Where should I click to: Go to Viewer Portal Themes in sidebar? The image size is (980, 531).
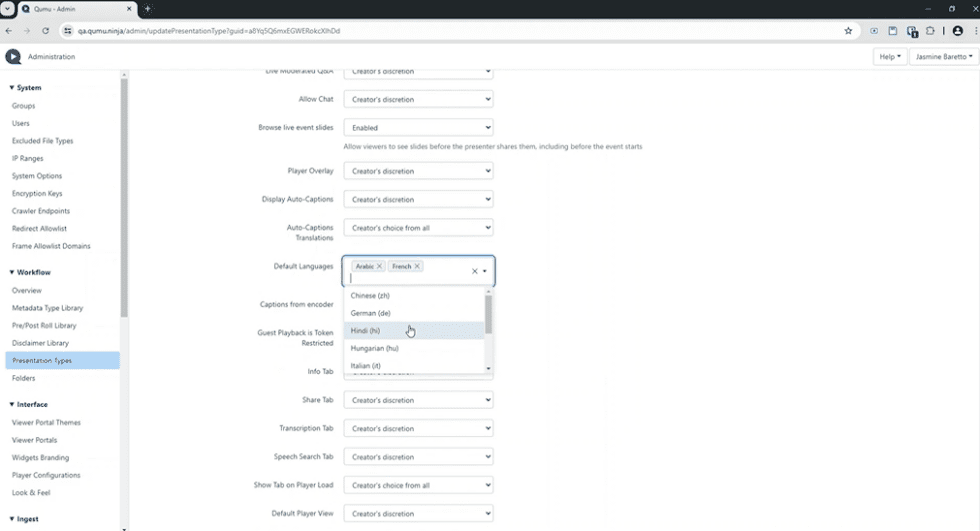click(46, 423)
